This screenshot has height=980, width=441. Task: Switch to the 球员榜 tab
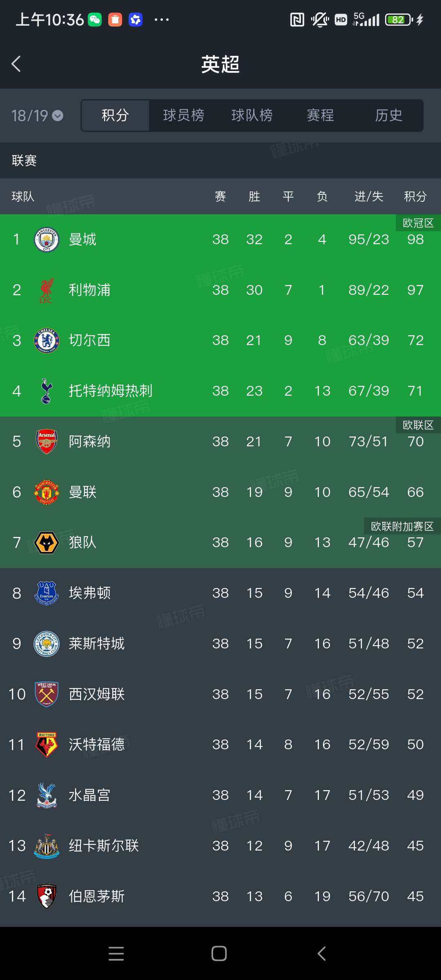point(183,116)
